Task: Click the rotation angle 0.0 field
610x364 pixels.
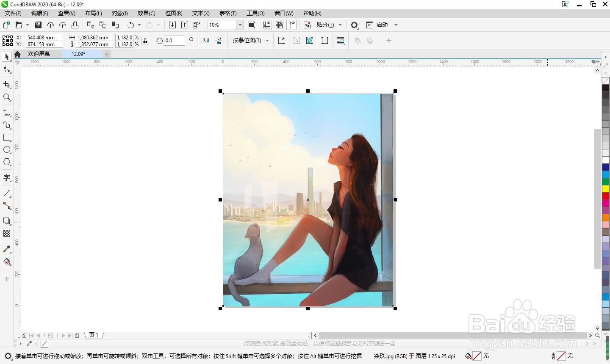Action: [175, 41]
